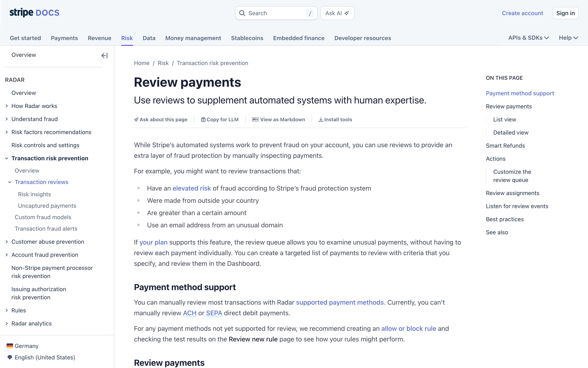Image resolution: width=588 pixels, height=368 pixels.
Task: Click the speech bubble language icon
Action: point(10,357)
